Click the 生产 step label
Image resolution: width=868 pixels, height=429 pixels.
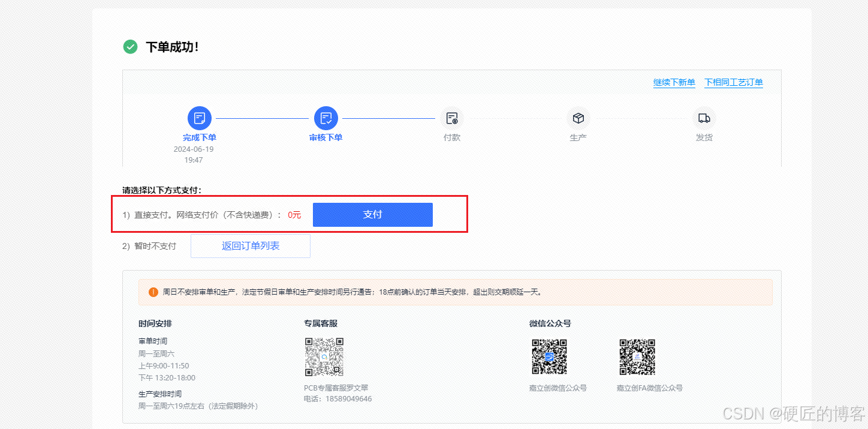point(578,137)
